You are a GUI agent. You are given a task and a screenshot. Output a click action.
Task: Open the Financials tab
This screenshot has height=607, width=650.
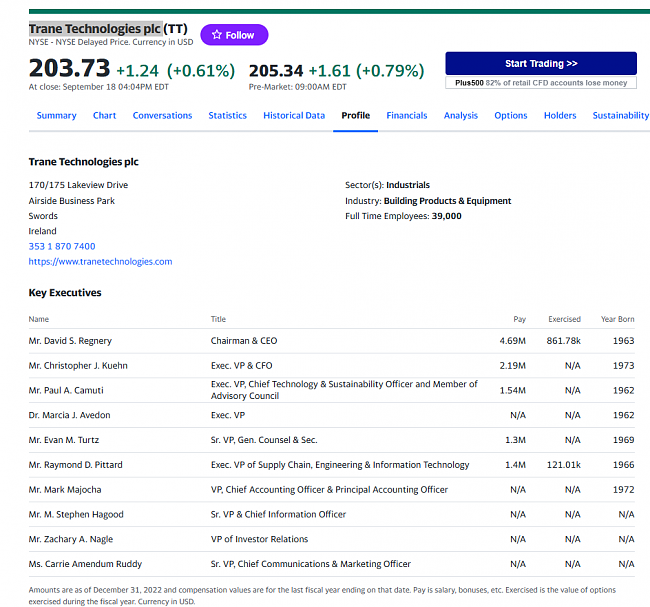point(407,116)
